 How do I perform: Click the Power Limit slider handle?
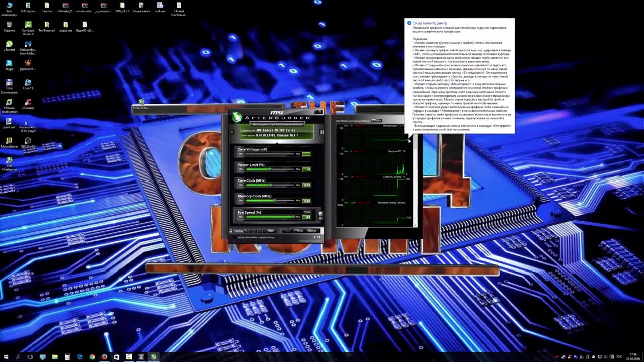coord(270,169)
